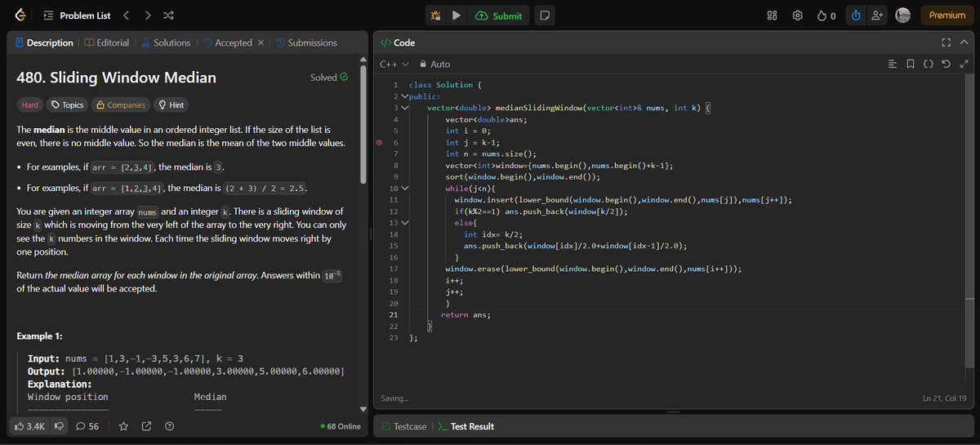980x445 pixels.
Task: Go to the previous problem arrow
Action: tap(127, 16)
